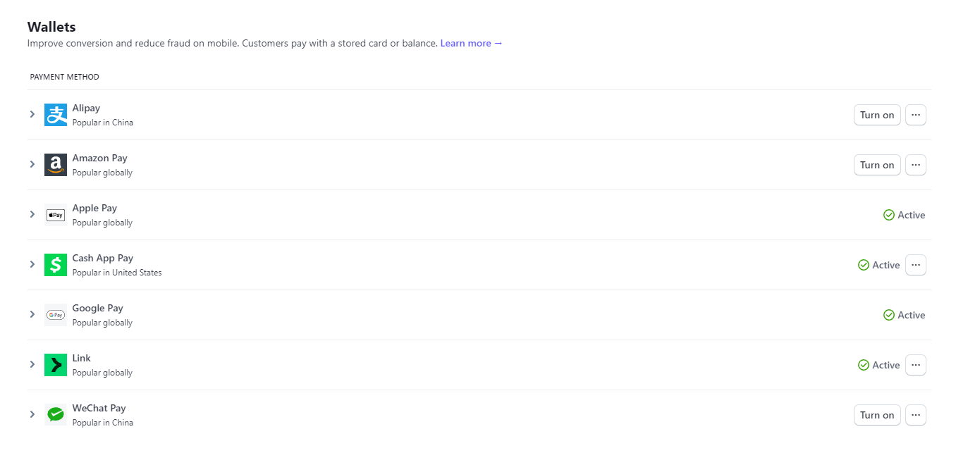Click the Cash App Pay logo icon
980x453 pixels.
(56, 265)
